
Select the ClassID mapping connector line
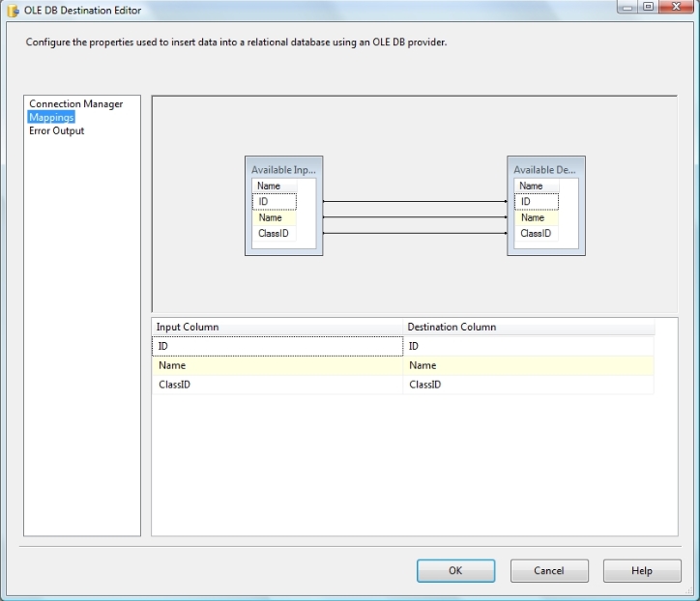(x=415, y=234)
